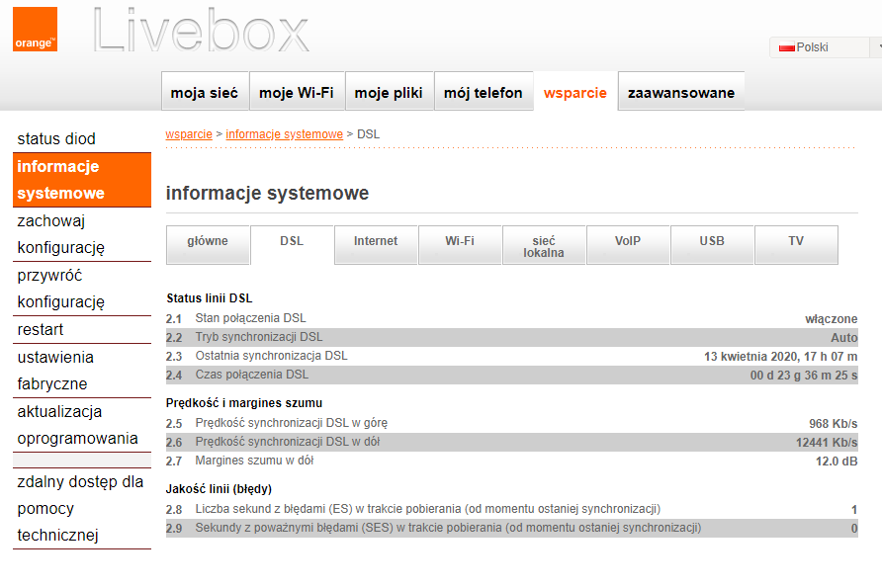Viewport: 882px width, 588px height.
Task: Switch to the Internet tab
Action: click(376, 242)
